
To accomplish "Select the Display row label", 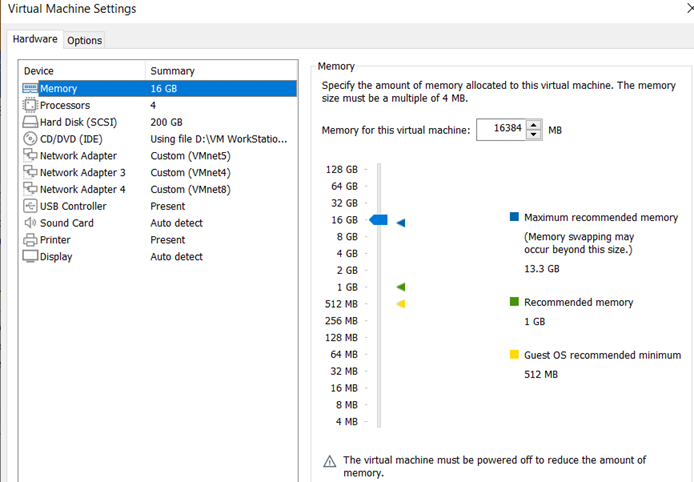I will tap(56, 257).
